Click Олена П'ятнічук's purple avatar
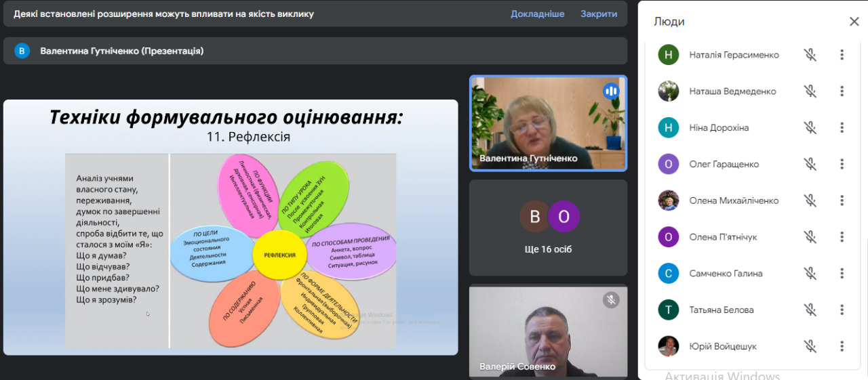This screenshot has height=380, width=868. 669,237
